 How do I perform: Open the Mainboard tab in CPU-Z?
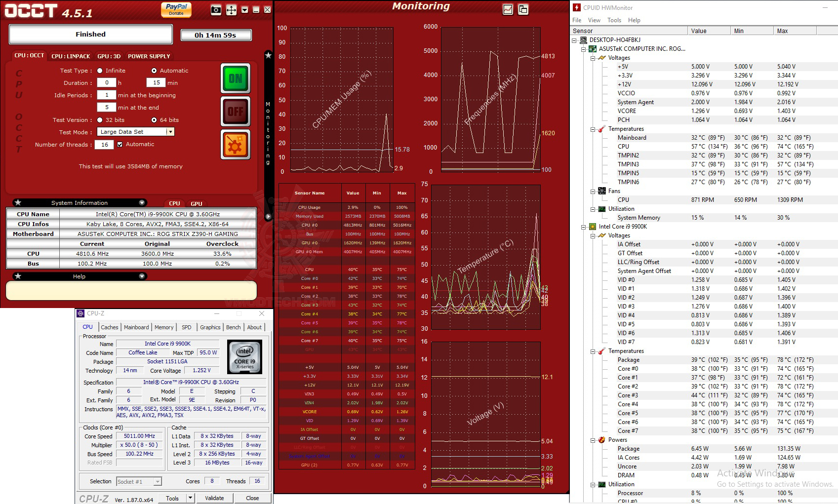(136, 327)
